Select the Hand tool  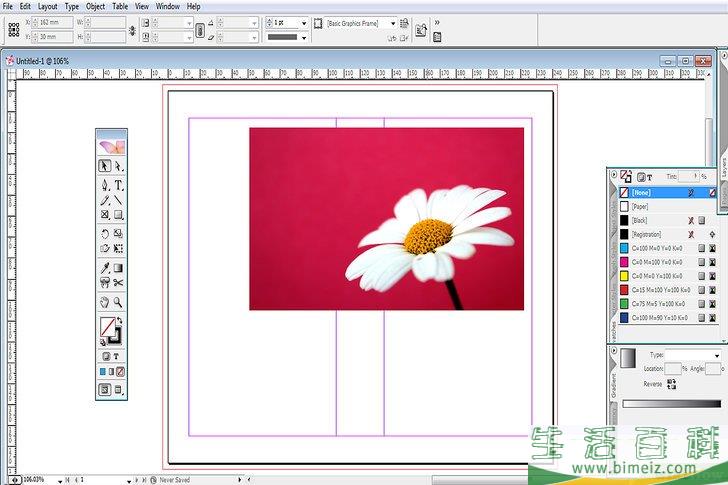[x=105, y=302]
